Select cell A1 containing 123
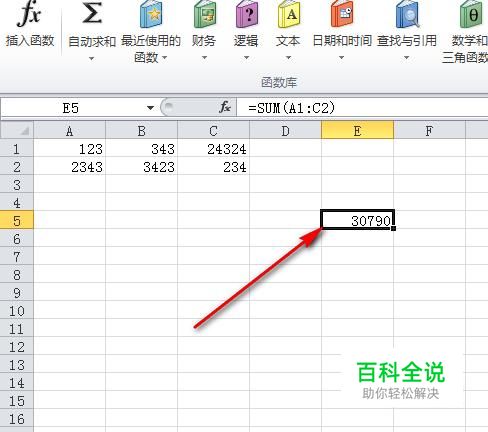The width and height of the screenshot is (488, 432). 69,149
